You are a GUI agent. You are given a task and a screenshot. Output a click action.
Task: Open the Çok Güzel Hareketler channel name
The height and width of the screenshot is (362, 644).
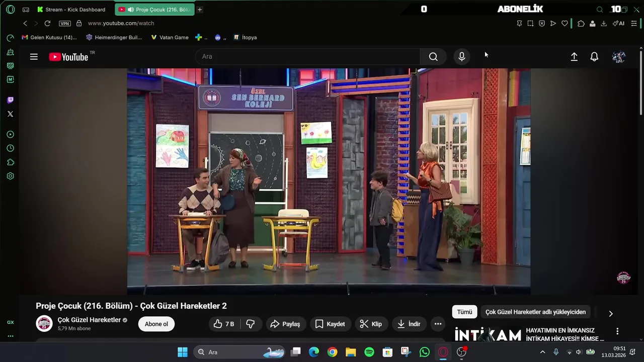point(89,320)
